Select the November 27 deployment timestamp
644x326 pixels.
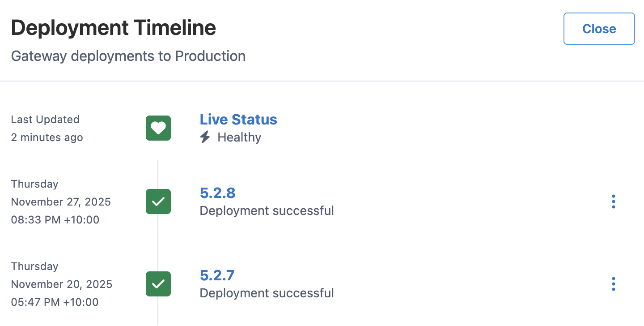[61, 202]
